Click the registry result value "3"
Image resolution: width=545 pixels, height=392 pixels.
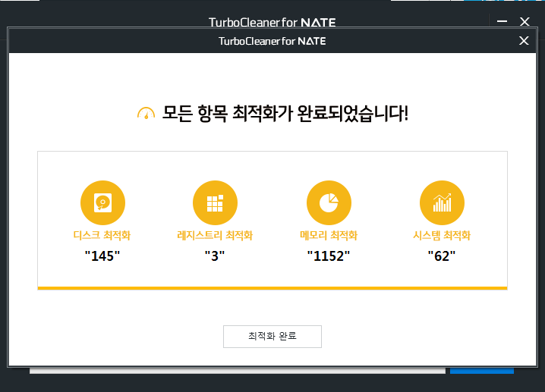click(215, 256)
